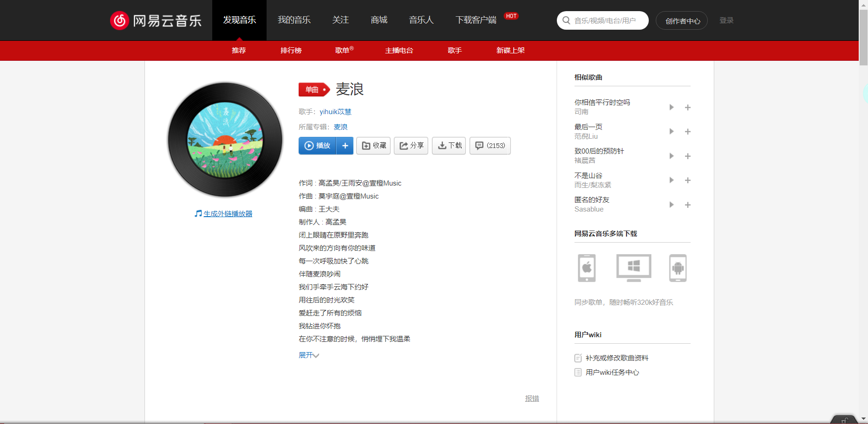868x424 pixels.
Task: Open 生成外链播放器 link
Action: pos(227,213)
